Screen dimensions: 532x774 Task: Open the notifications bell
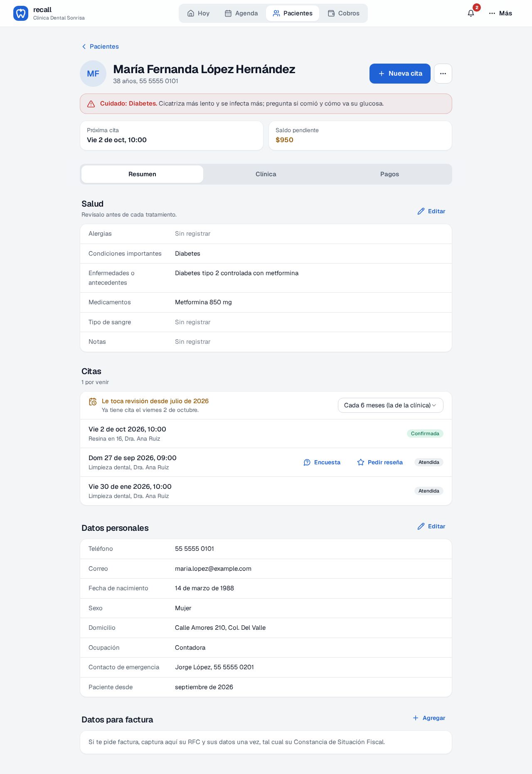tap(471, 13)
